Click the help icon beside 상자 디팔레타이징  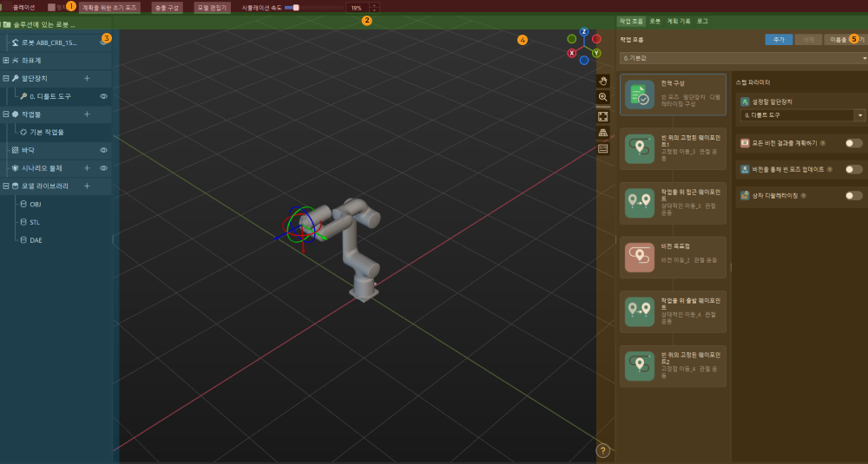pos(803,196)
